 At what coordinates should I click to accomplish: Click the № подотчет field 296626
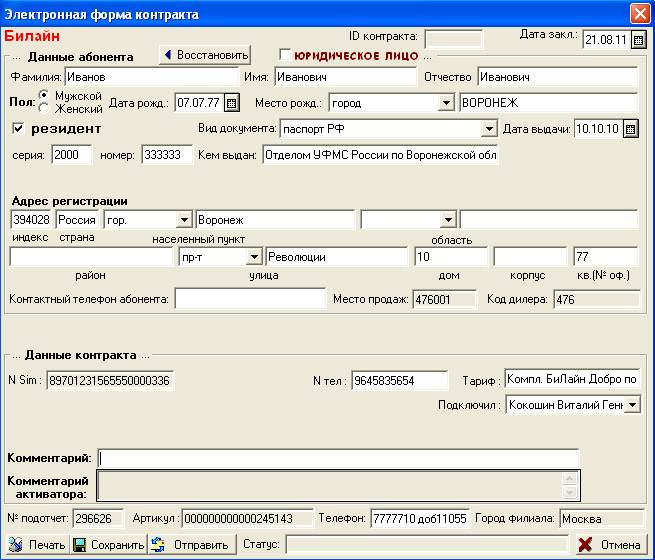[x=99, y=518]
